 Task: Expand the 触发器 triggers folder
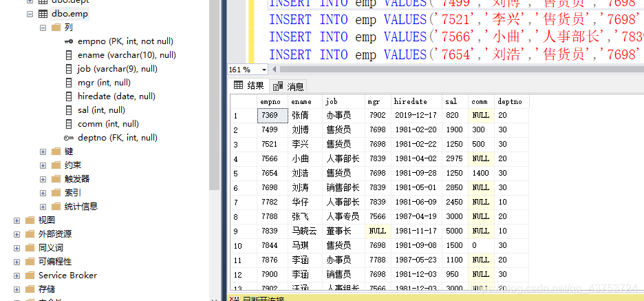pyautogui.click(x=43, y=179)
